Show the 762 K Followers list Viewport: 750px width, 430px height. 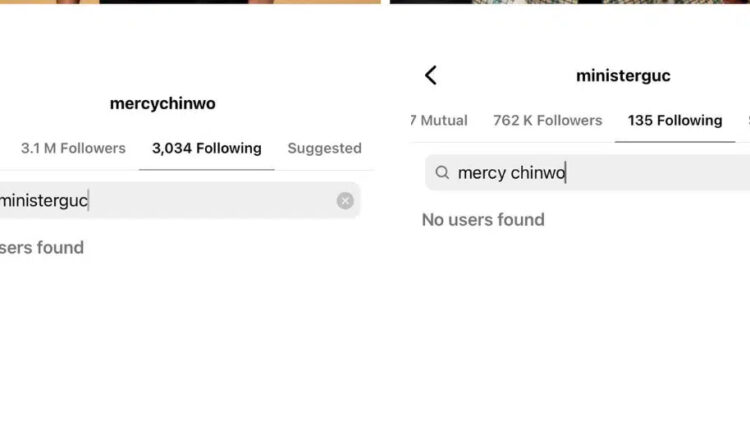coord(547,120)
